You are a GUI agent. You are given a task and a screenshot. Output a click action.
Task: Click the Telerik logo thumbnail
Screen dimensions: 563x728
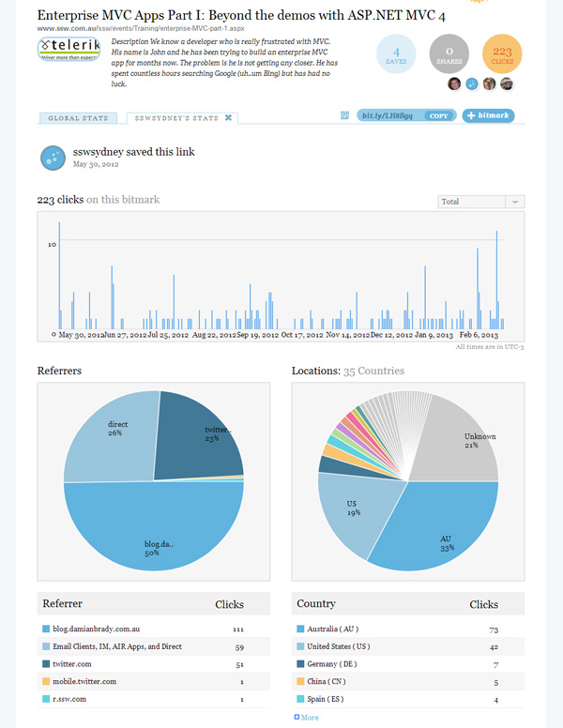point(70,51)
